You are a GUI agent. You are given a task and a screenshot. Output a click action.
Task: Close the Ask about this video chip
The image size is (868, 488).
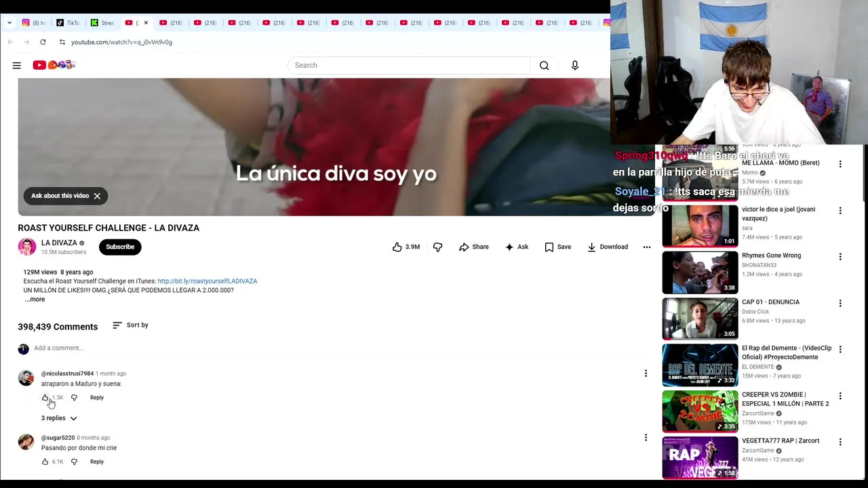97,196
